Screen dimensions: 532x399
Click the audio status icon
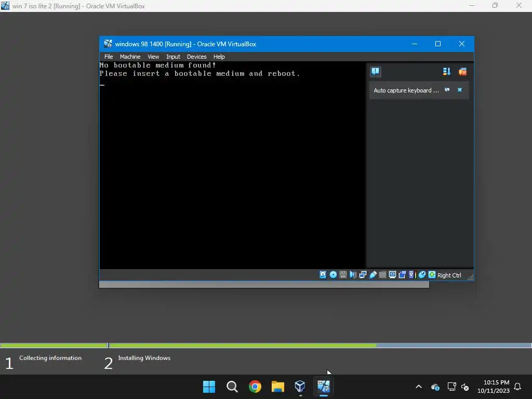click(353, 275)
